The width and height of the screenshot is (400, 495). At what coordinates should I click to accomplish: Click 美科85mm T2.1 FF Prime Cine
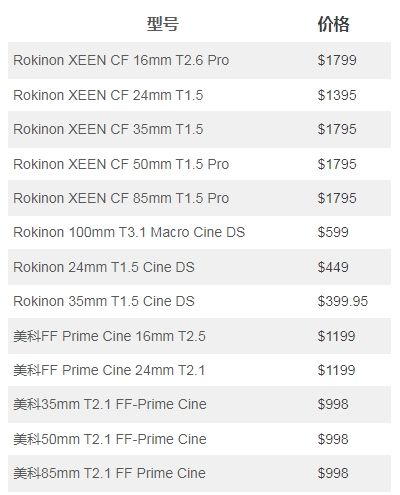pos(110,473)
